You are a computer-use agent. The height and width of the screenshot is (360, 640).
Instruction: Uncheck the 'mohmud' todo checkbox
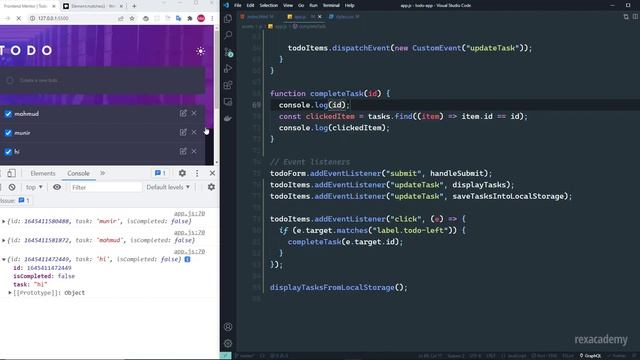[8, 113]
